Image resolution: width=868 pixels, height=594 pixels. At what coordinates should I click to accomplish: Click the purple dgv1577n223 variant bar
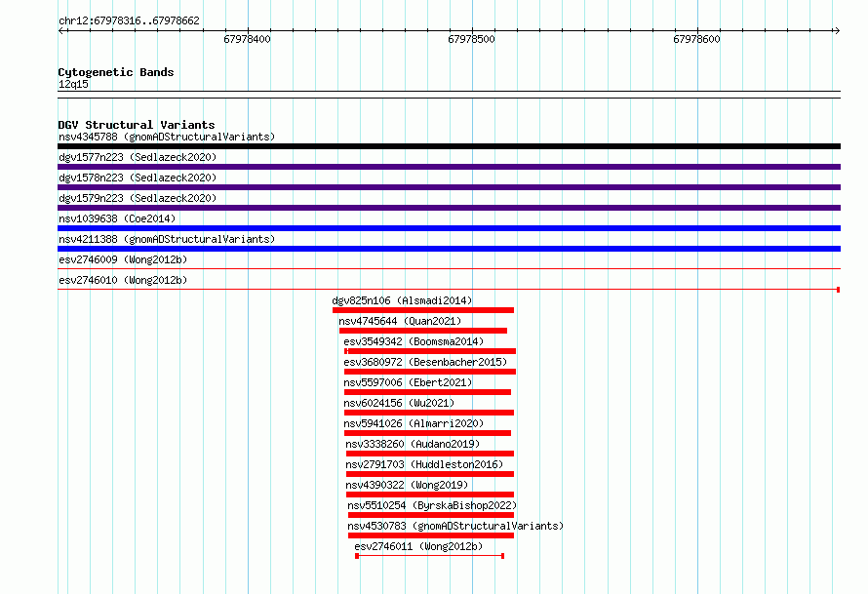click(x=449, y=167)
